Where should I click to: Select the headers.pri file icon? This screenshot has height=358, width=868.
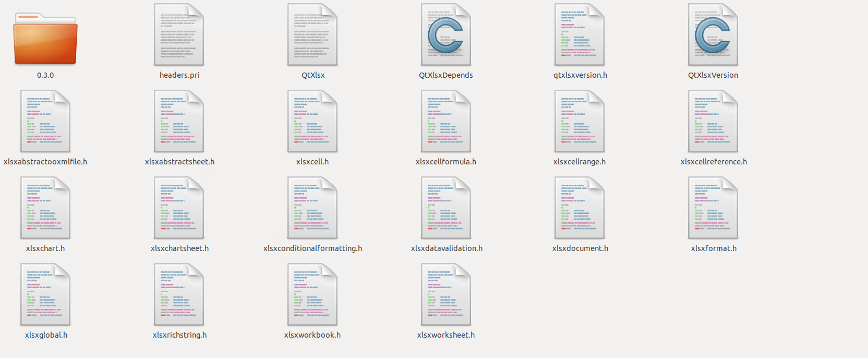pos(179,34)
